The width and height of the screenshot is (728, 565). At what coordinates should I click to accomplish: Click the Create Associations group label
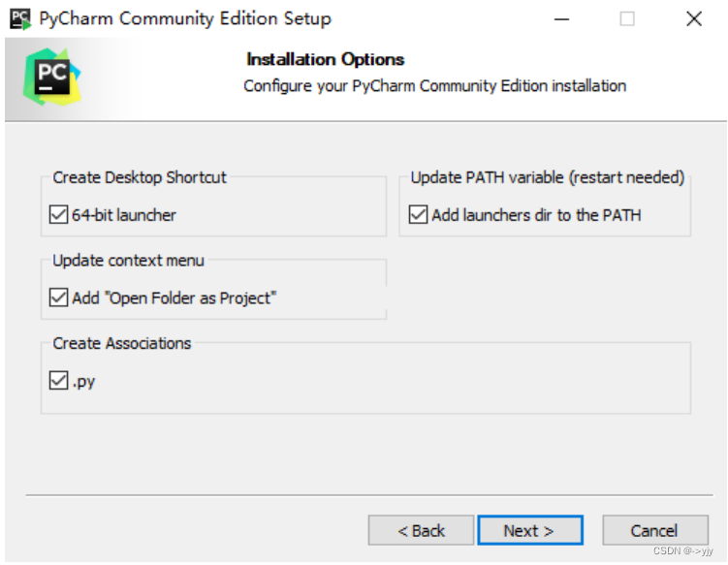click(x=121, y=343)
